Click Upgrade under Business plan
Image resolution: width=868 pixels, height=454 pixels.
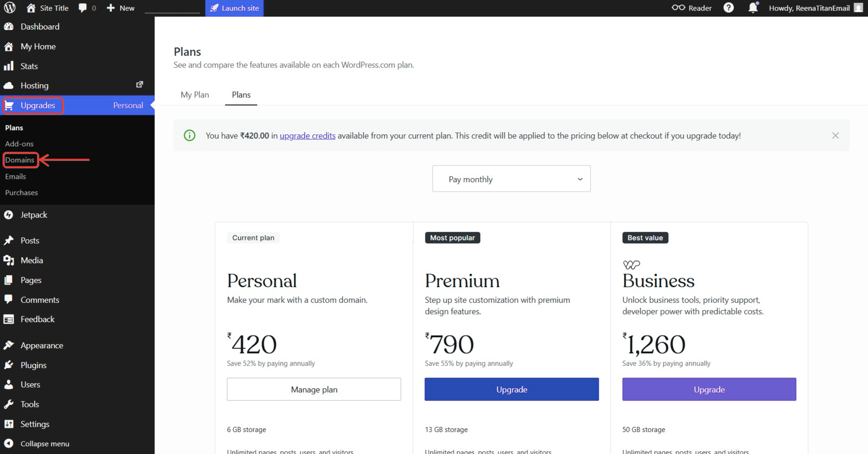pos(709,389)
